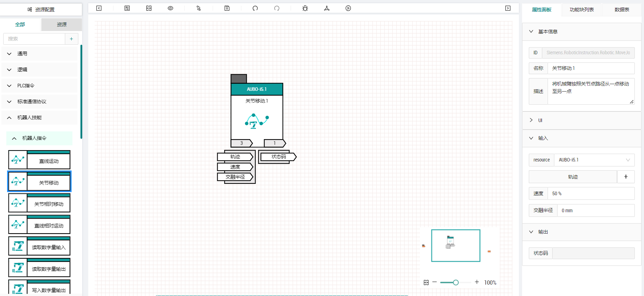Zoom out with the minus button

[x=435, y=282]
